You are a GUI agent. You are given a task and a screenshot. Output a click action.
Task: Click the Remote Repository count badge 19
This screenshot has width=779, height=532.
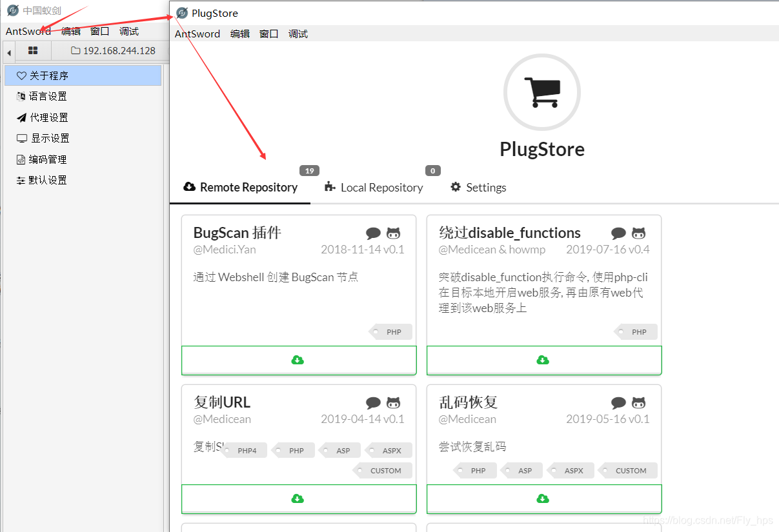point(309,171)
